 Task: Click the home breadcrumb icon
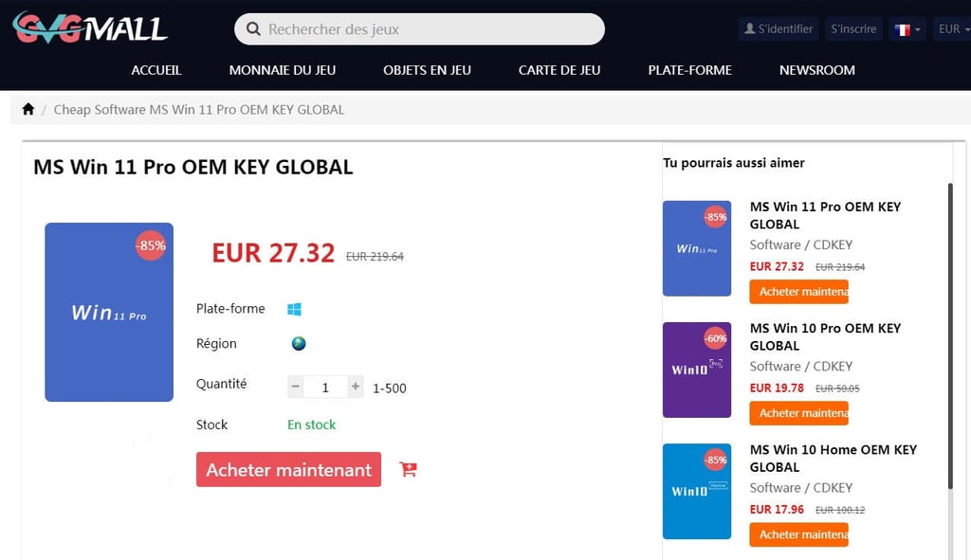point(27,110)
